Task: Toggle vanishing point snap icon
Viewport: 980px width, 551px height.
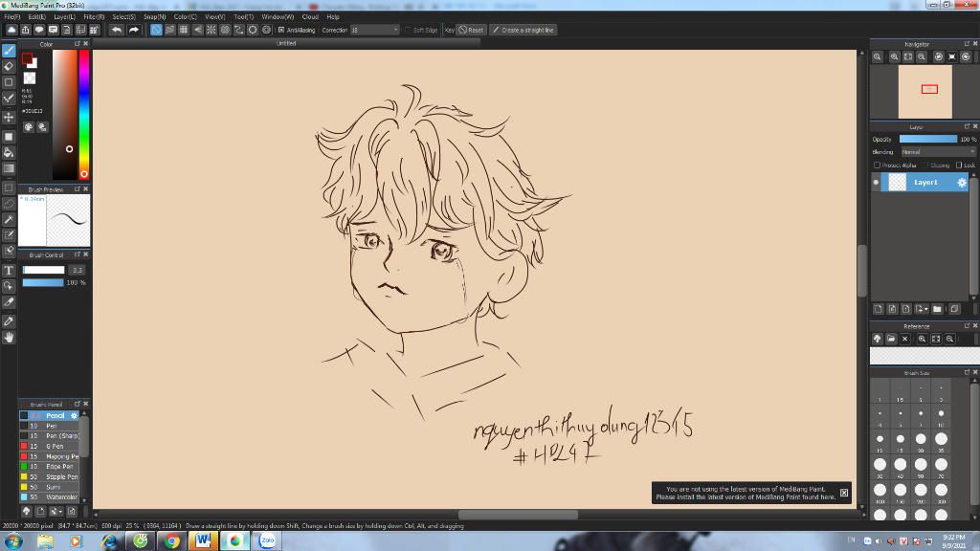Action: (x=197, y=30)
